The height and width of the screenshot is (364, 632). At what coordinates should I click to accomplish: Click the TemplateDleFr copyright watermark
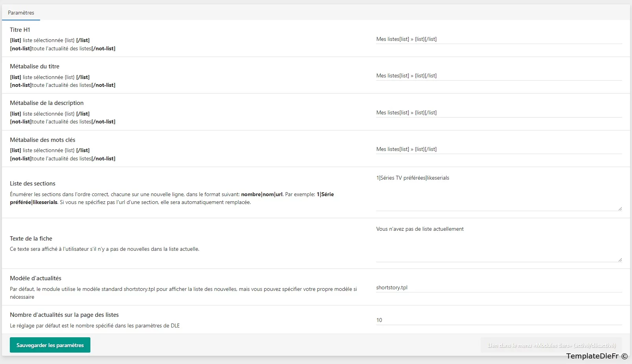point(597,356)
